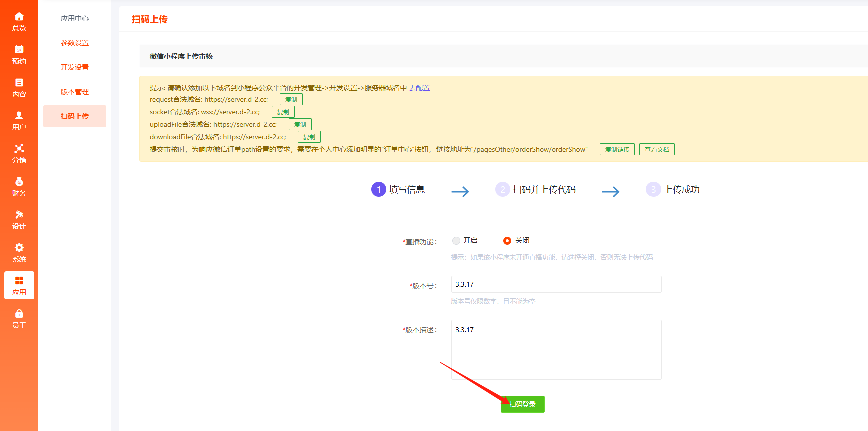Open the 用户 user icon
The height and width of the screenshot is (431, 868).
(x=19, y=116)
